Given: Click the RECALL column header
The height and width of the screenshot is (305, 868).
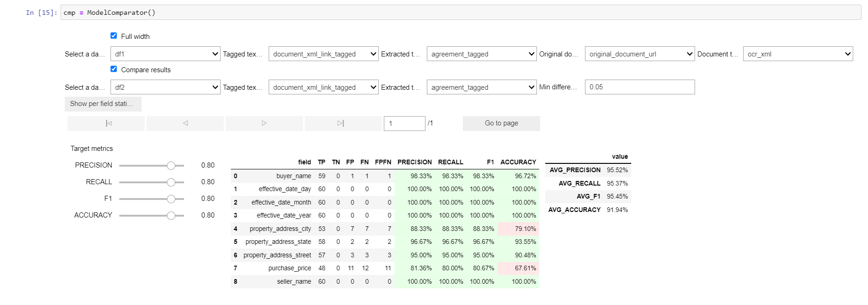Looking at the screenshot, I should pos(451,162).
